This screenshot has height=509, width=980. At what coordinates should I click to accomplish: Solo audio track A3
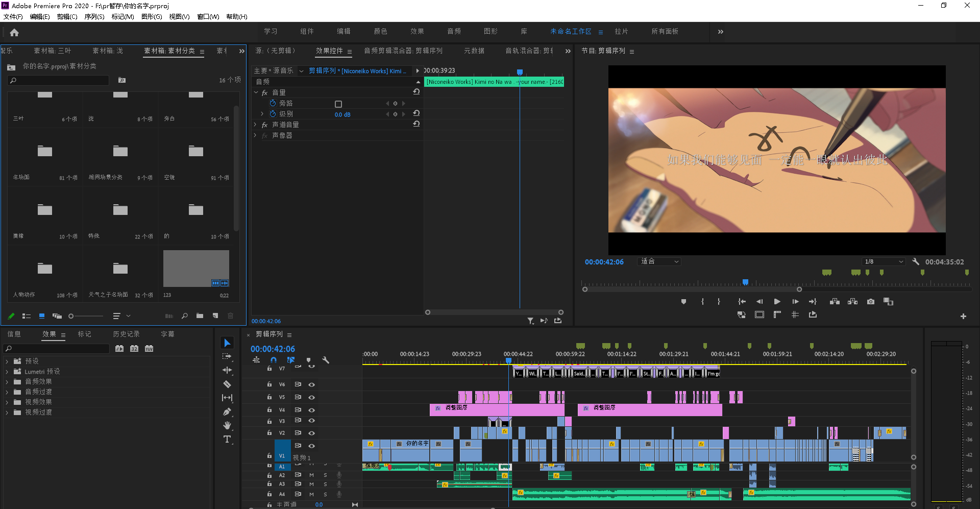pyautogui.click(x=325, y=484)
